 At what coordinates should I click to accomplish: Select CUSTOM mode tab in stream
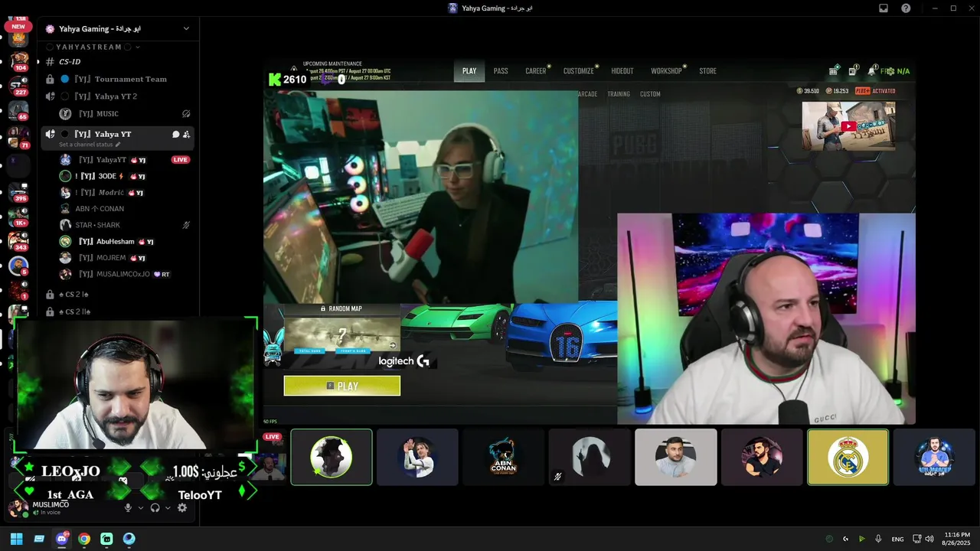tap(650, 94)
